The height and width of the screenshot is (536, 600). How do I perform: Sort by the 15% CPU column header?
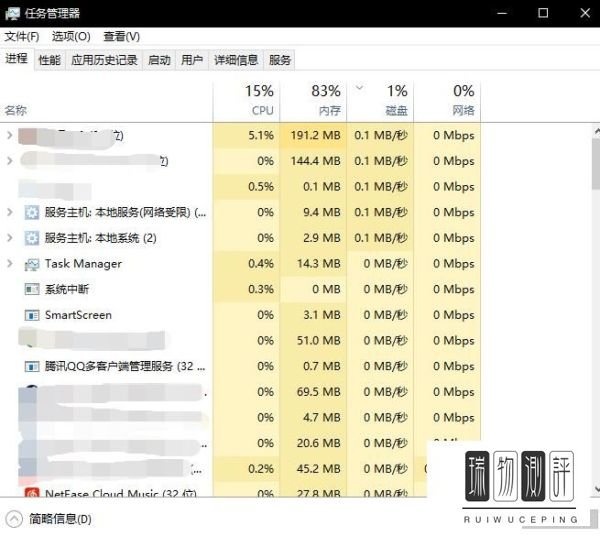(246, 102)
